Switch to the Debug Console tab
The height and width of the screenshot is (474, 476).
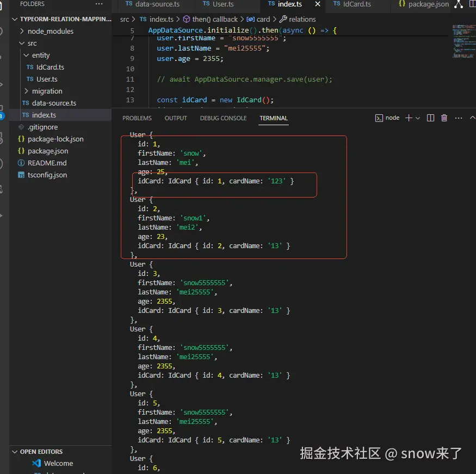[x=223, y=118]
